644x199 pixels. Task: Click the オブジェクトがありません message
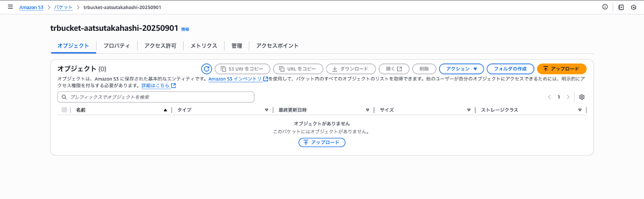point(322,124)
